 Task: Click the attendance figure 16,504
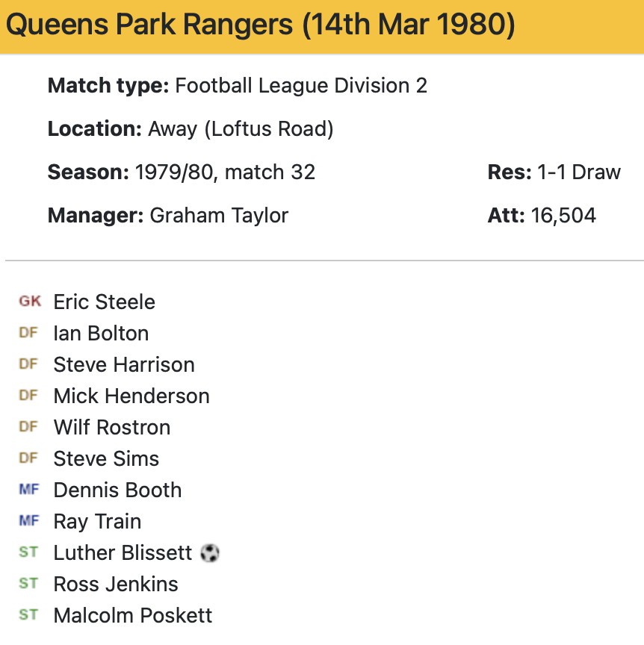tap(563, 216)
